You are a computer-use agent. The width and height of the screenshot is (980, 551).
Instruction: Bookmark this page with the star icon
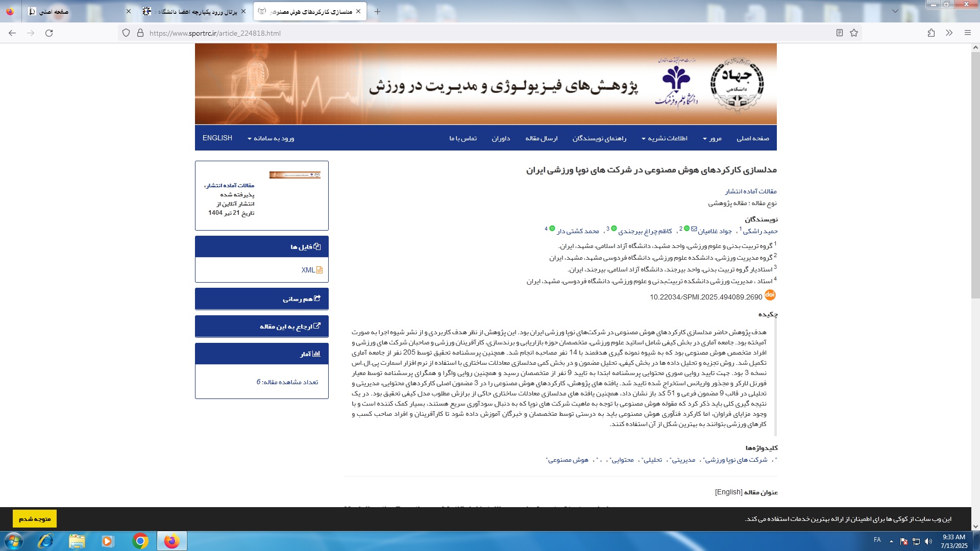tap(854, 33)
